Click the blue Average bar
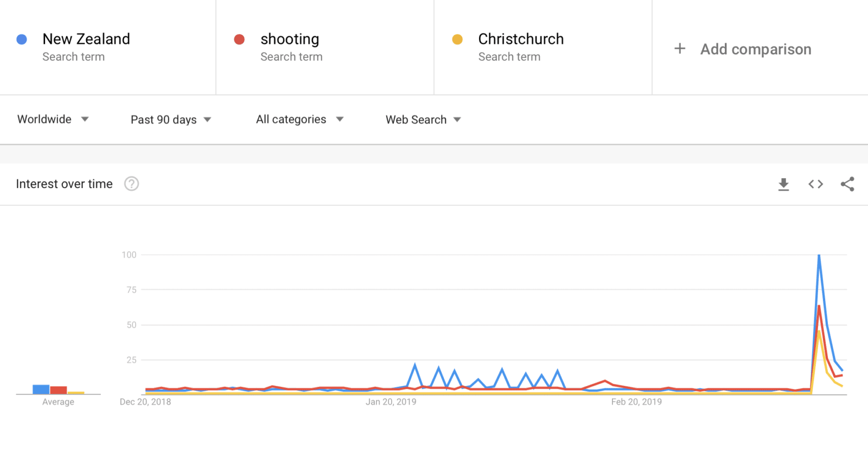This screenshot has width=868, height=459. coord(41,389)
